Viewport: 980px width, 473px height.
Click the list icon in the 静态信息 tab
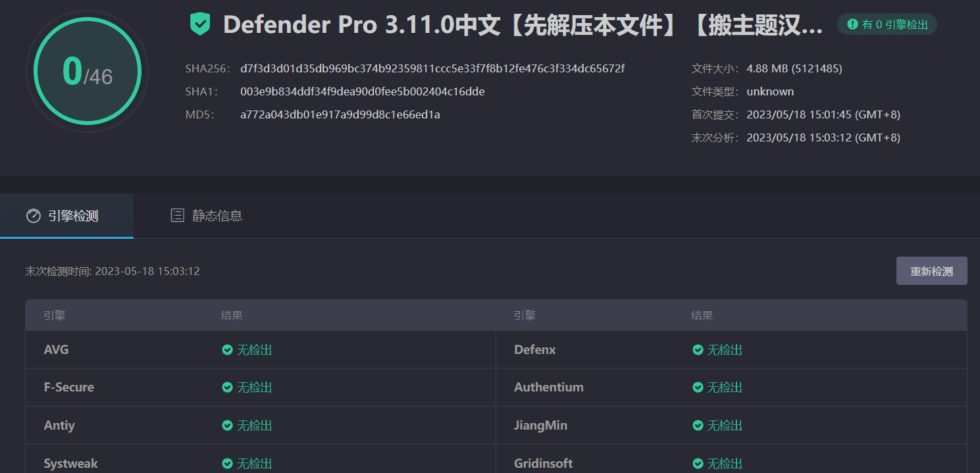coord(177,215)
